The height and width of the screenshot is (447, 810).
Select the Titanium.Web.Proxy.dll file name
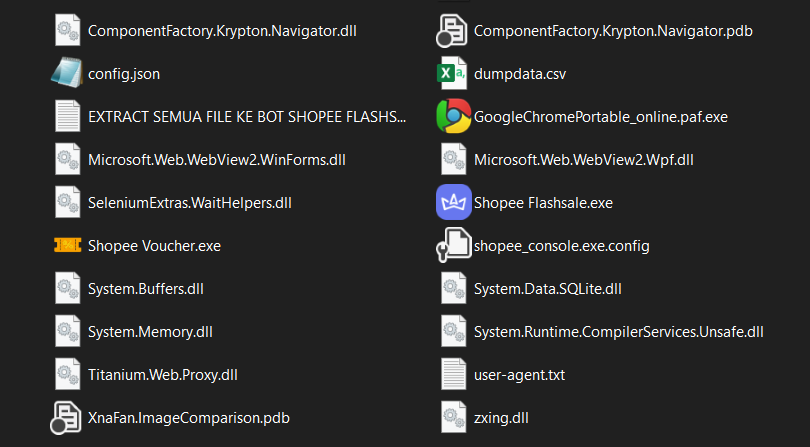pos(163,375)
